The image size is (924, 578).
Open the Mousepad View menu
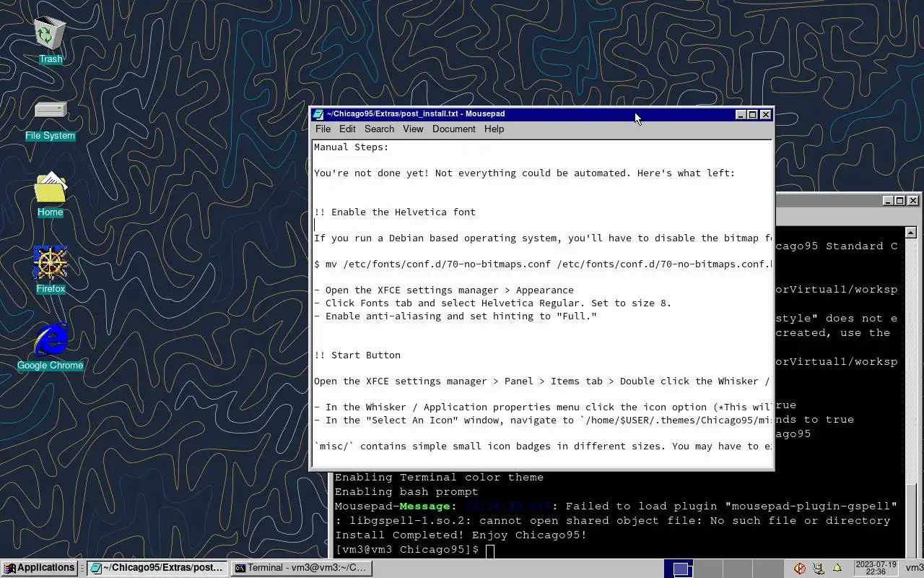coord(413,129)
